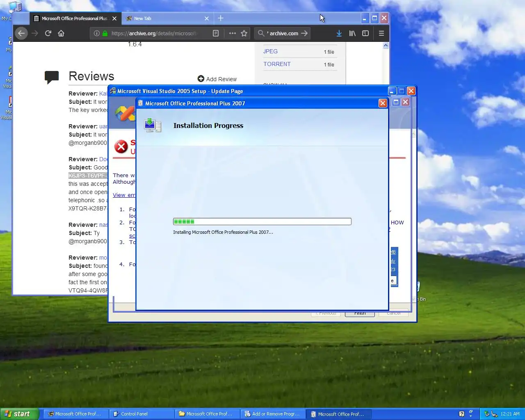
Task: Click the Firefox forward arrow button
Action: pyautogui.click(x=35, y=33)
